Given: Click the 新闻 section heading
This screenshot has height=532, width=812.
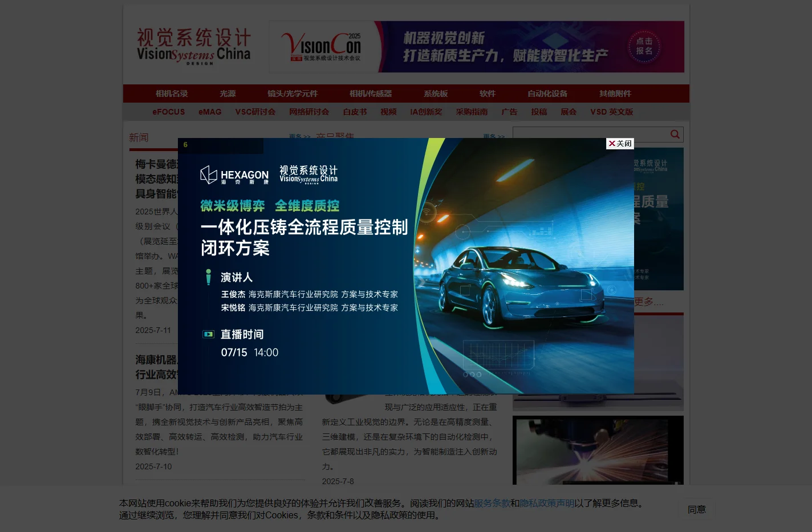Looking at the screenshot, I should pos(139,137).
